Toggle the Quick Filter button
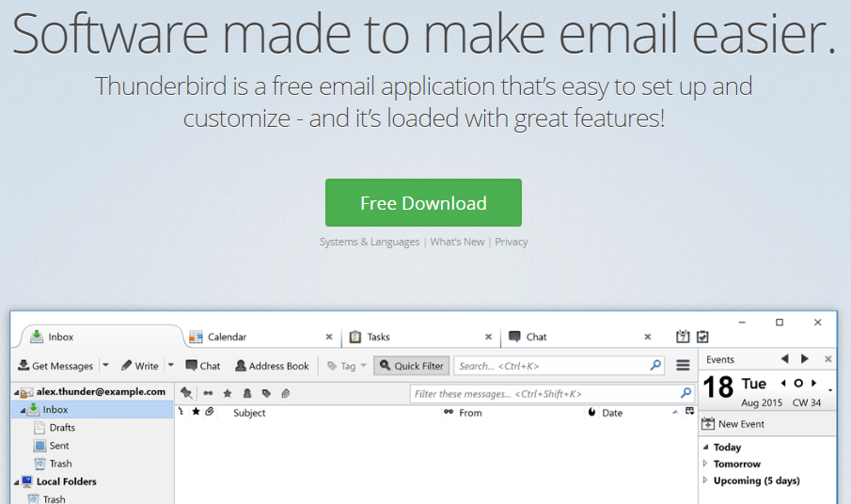This screenshot has height=504, width=851. tap(411, 366)
